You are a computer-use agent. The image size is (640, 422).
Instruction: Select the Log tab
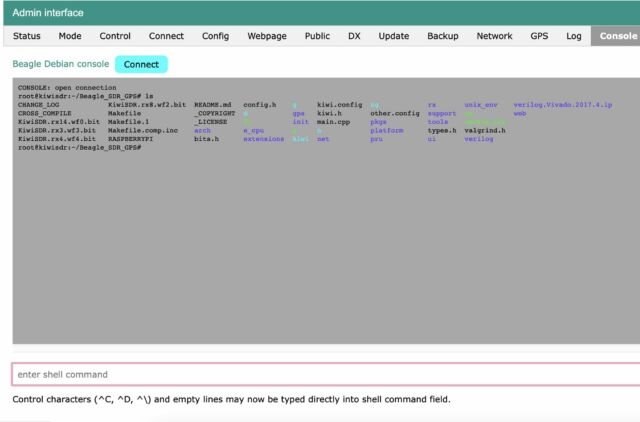573,36
